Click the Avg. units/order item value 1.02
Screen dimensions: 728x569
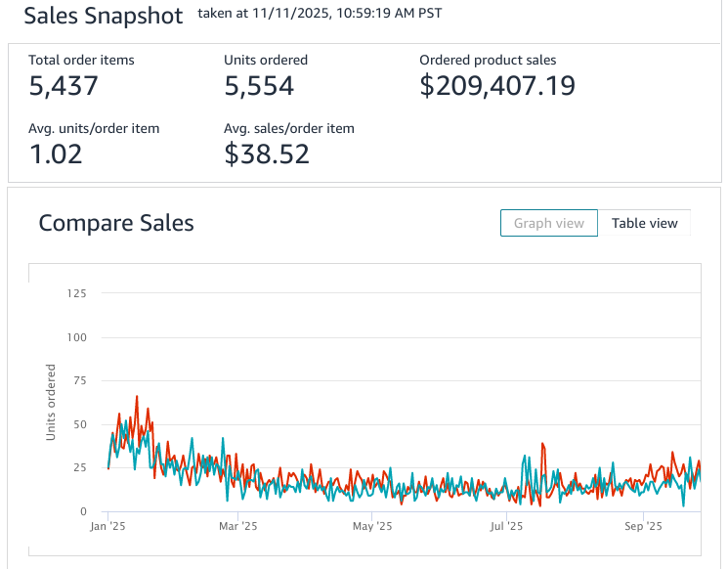pyautogui.click(x=56, y=153)
